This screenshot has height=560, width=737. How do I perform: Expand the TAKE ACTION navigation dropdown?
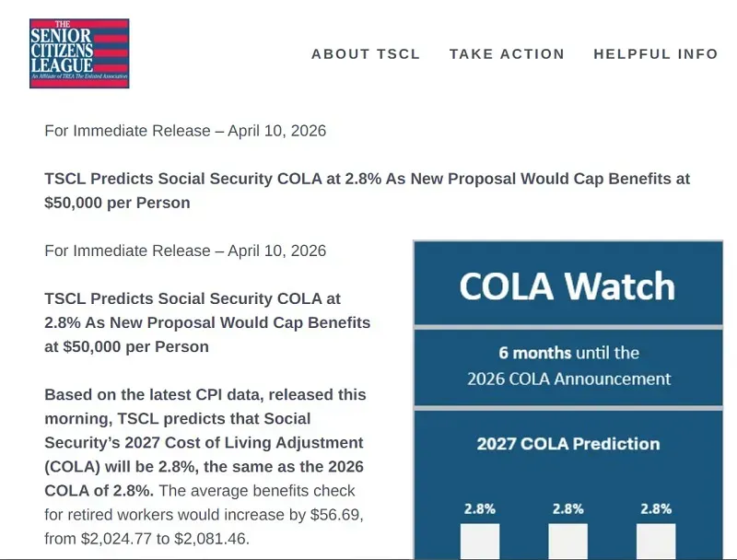pos(506,54)
